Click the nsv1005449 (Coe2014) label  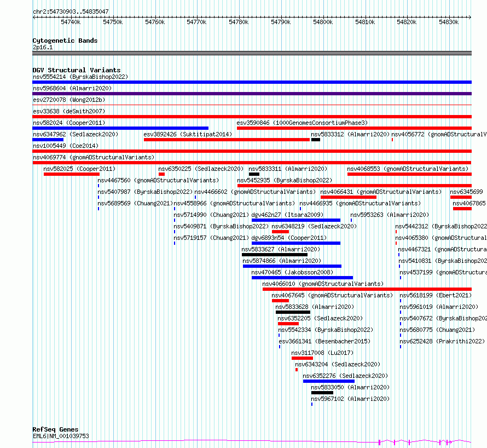[x=66, y=146]
